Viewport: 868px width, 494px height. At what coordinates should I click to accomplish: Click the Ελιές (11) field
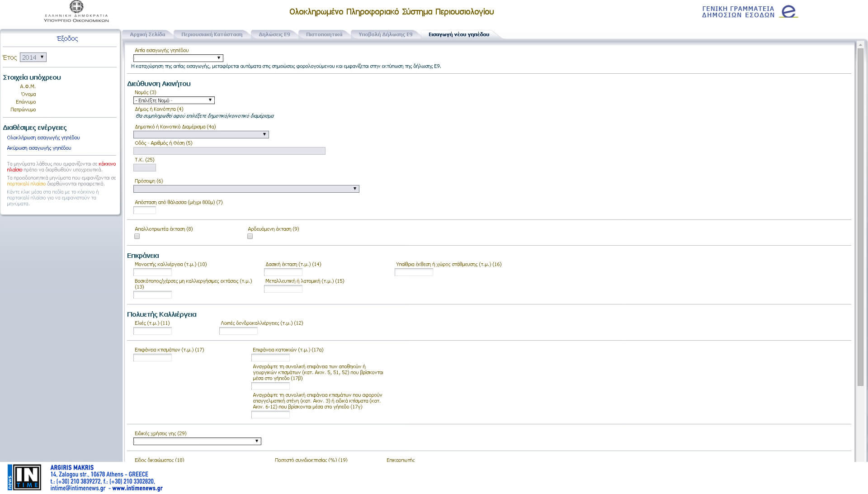pos(152,331)
